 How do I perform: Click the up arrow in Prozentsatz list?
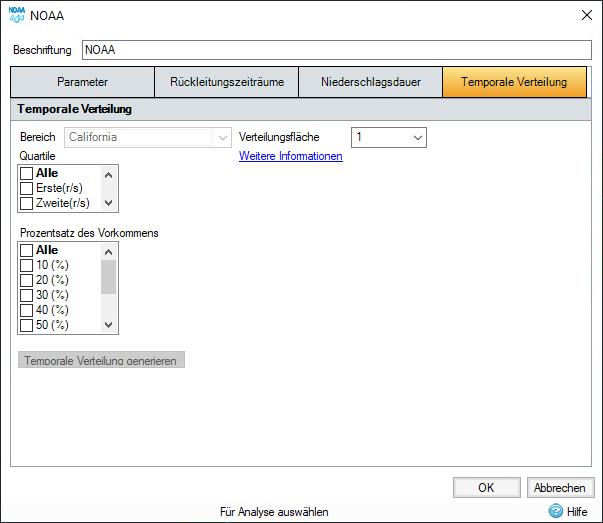coord(108,252)
